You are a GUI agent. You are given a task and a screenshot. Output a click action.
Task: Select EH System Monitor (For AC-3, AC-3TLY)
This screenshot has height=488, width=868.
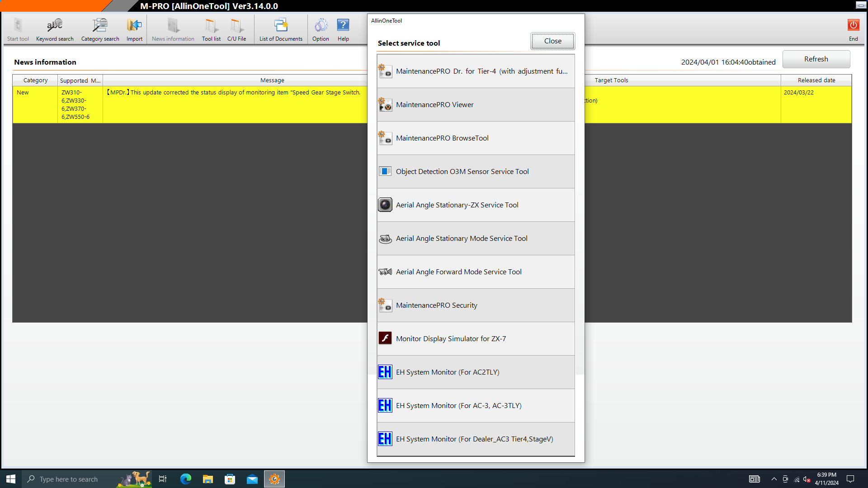coord(476,406)
